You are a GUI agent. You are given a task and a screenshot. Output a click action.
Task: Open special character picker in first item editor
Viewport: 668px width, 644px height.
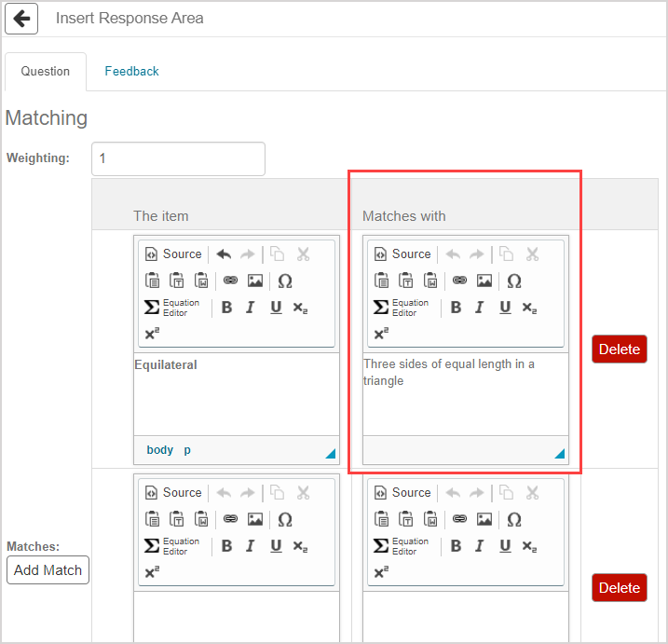coord(285,281)
